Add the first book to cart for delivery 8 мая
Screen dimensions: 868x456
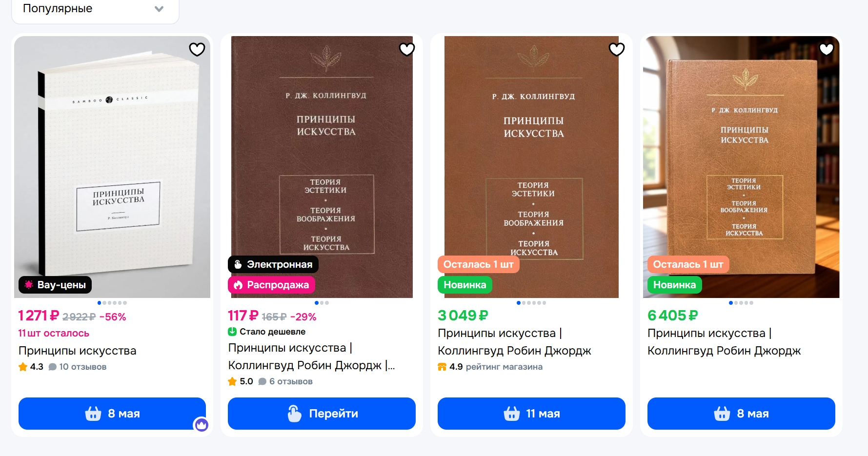tap(112, 414)
